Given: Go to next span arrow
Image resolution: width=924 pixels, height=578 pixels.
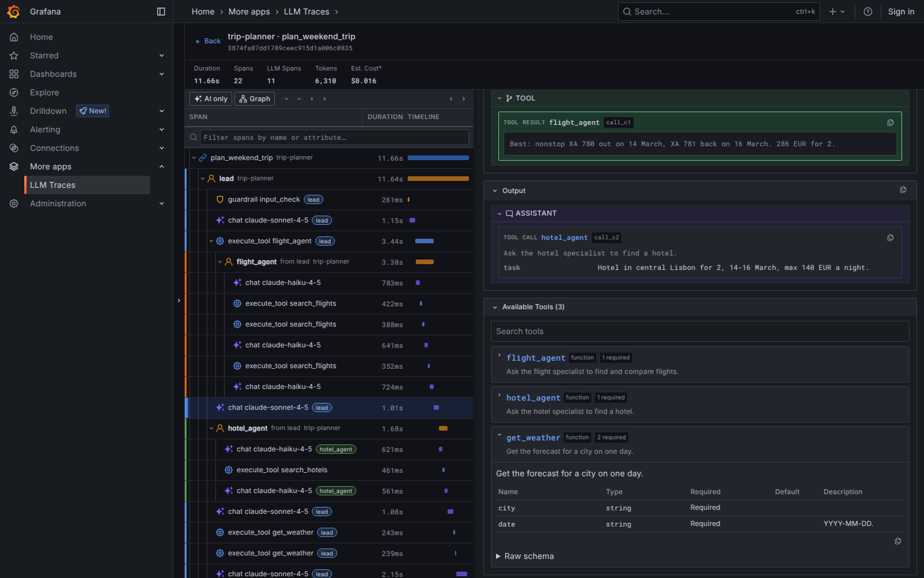Looking at the screenshot, I should 463,99.
